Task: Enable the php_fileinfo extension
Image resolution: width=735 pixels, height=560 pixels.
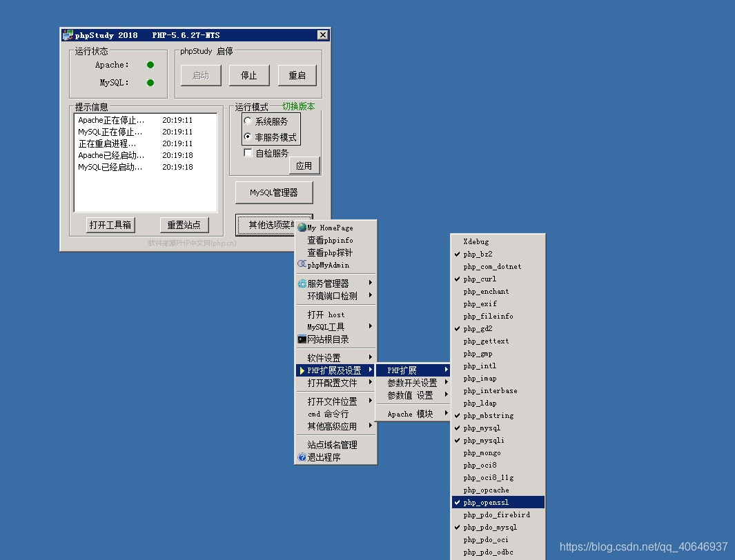Action: [x=498, y=316]
